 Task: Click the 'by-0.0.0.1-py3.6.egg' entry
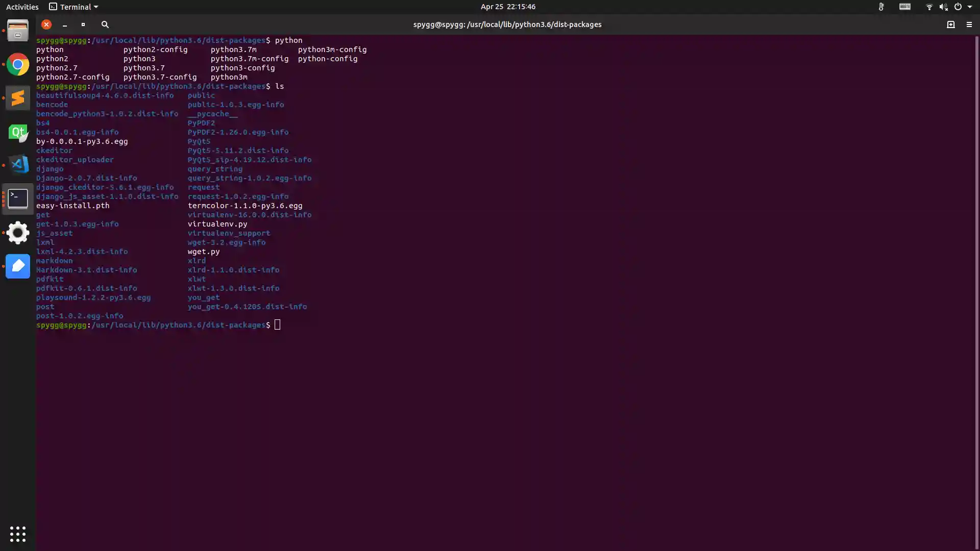pyautogui.click(x=82, y=141)
